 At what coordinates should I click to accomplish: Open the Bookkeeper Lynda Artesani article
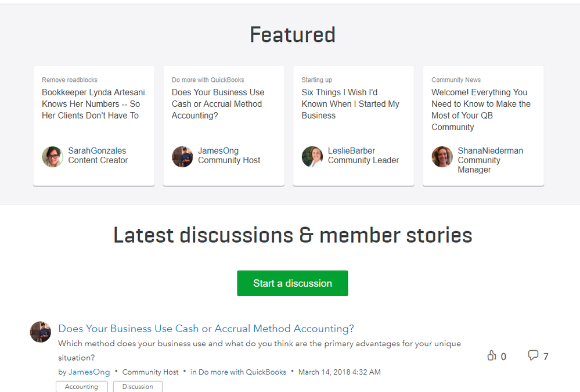(93, 104)
